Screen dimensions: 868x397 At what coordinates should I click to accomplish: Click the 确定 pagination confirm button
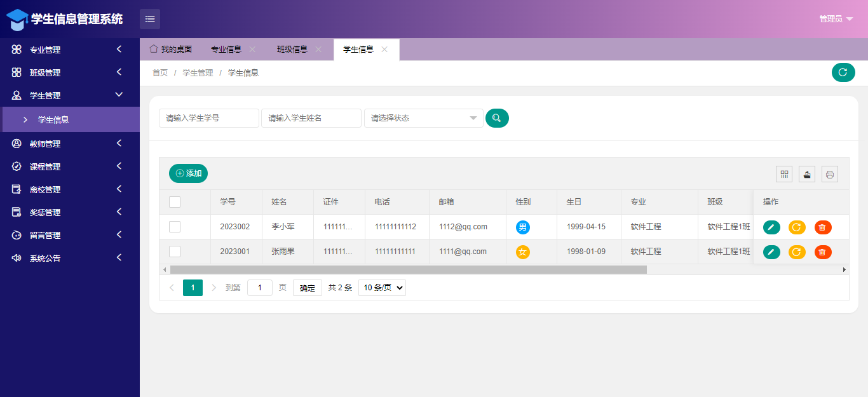point(308,288)
